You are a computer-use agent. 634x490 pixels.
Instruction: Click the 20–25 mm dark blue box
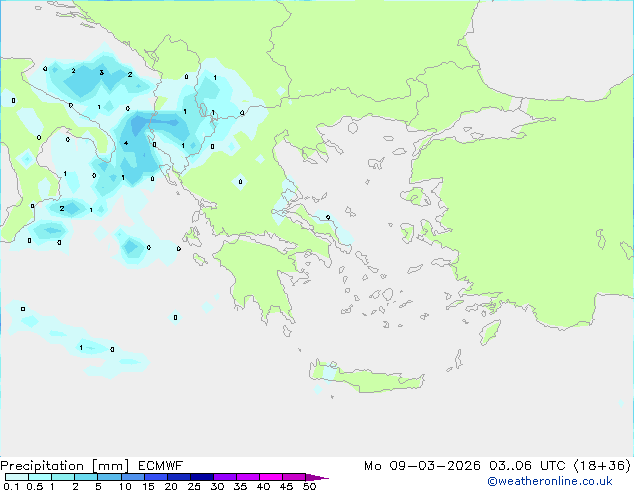click(178, 477)
